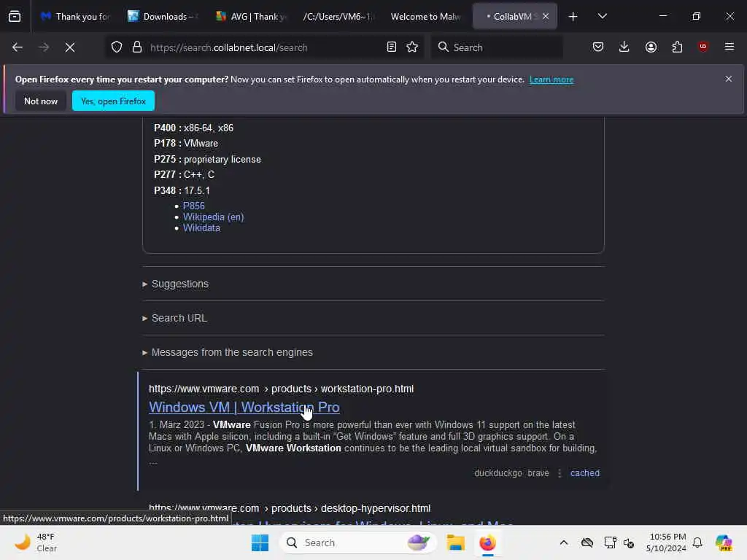Screen dimensions: 747x560
Task: Open cached version of first result
Action: (x=584, y=472)
